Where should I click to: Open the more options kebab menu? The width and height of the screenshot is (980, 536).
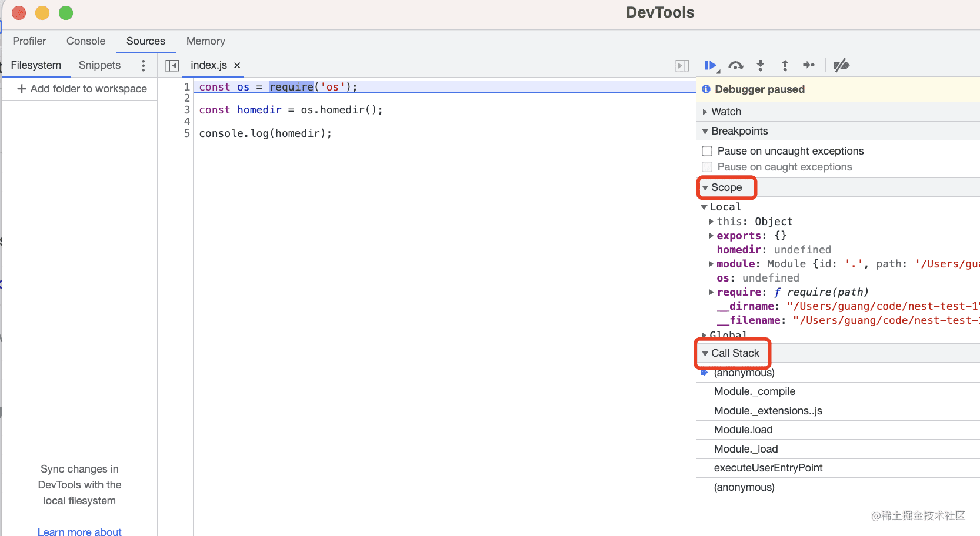(x=143, y=65)
